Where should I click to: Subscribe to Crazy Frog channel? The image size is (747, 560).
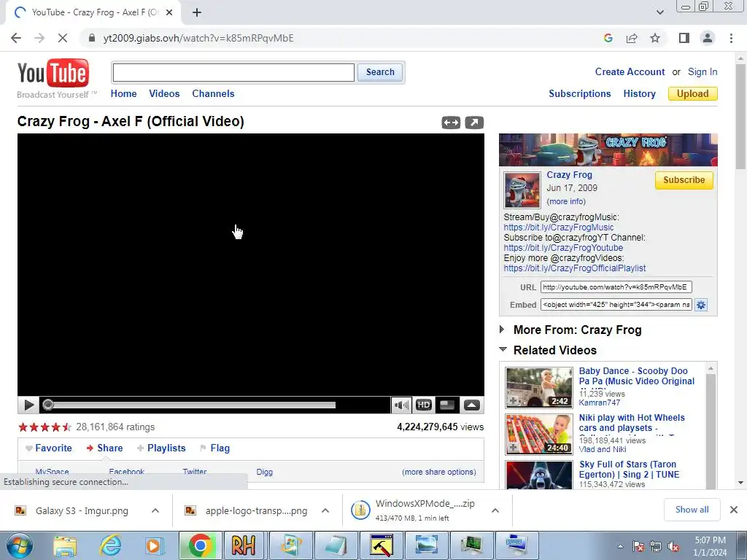684,180
